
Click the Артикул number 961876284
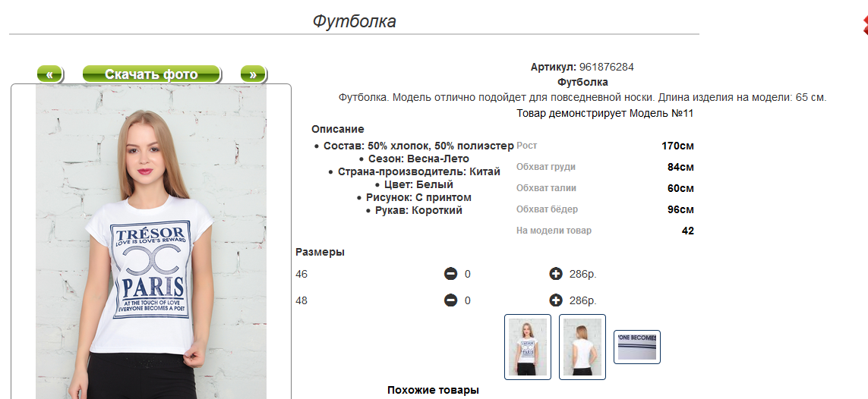click(x=606, y=68)
